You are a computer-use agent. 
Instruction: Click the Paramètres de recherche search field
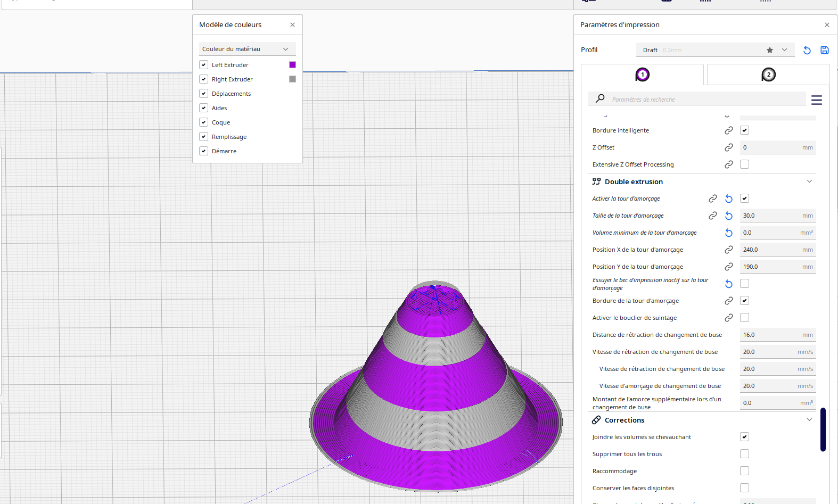click(703, 100)
